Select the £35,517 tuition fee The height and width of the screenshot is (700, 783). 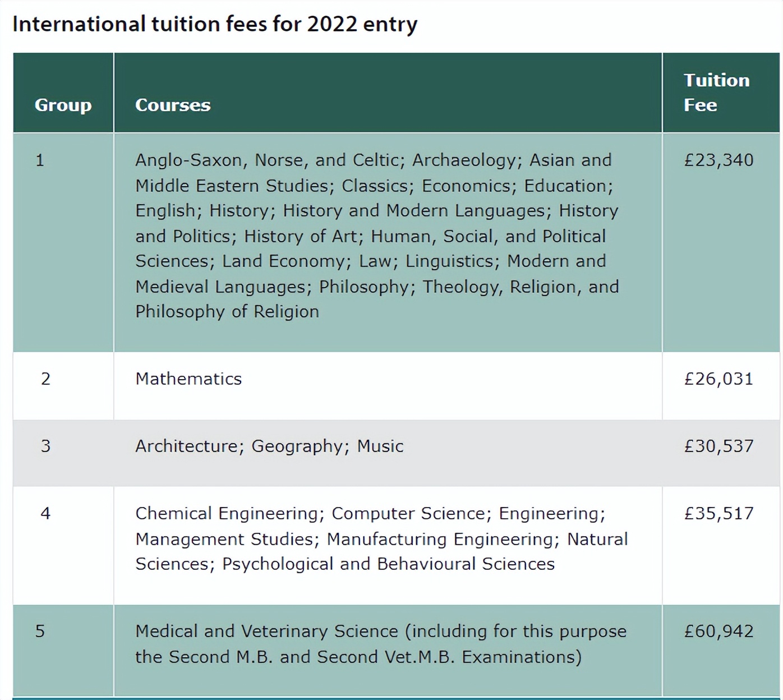718,514
